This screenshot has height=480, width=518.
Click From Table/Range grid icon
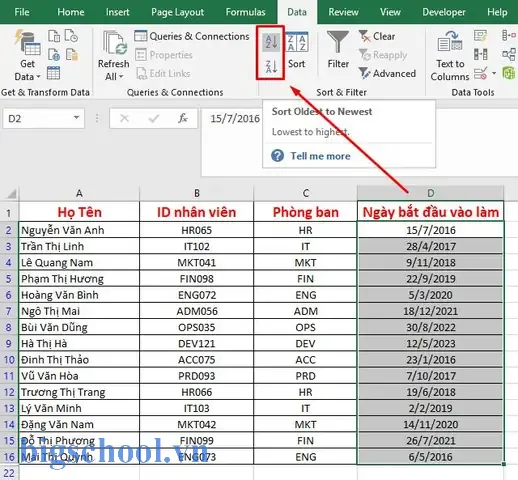(x=53, y=73)
